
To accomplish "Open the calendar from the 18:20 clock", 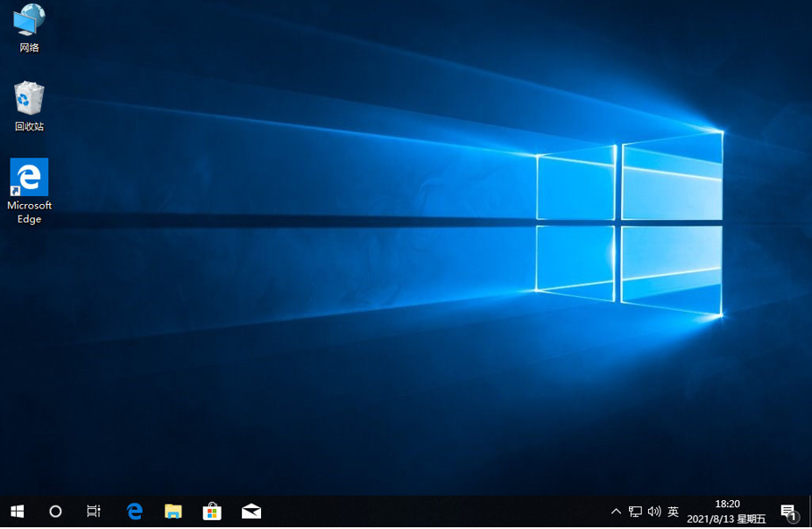I will pyautogui.click(x=726, y=511).
